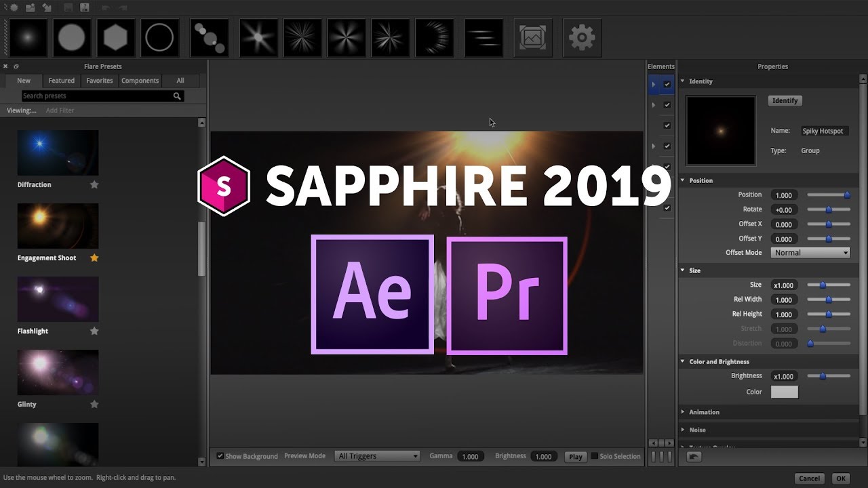The image size is (868, 488).
Task: Add the horizontal stripes streak element
Action: tap(484, 37)
